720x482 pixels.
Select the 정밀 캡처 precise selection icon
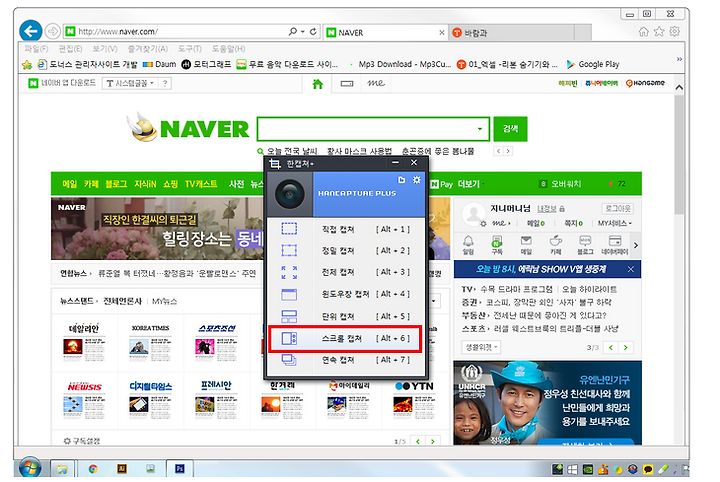click(289, 250)
